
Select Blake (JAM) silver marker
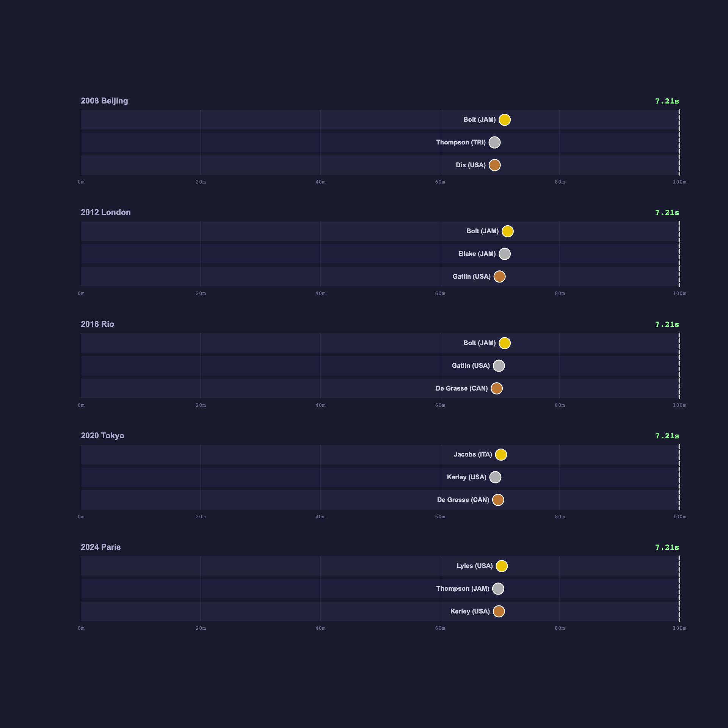[x=504, y=254]
